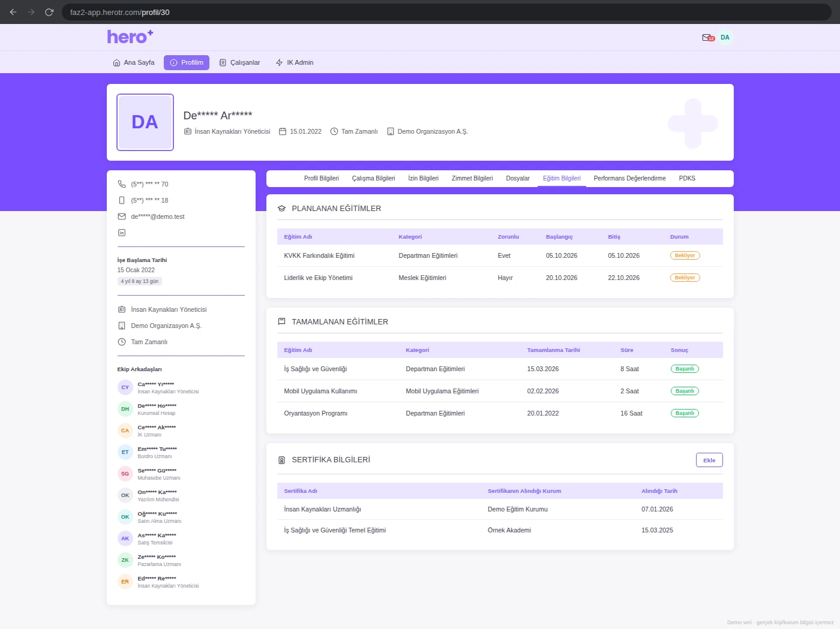Switch to the PDKS tab
The height and width of the screenshot is (629, 840).
687,178
